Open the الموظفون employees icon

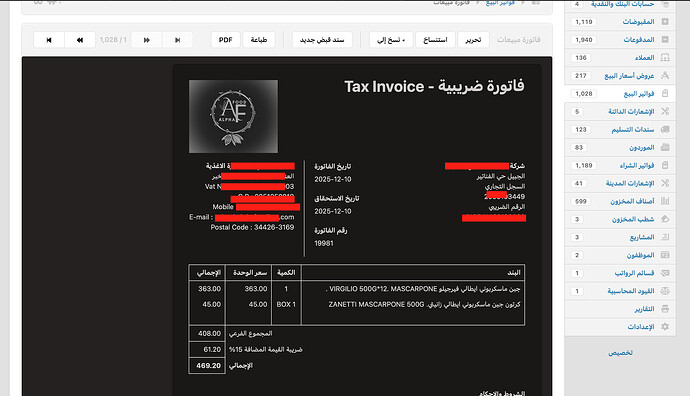pos(665,255)
